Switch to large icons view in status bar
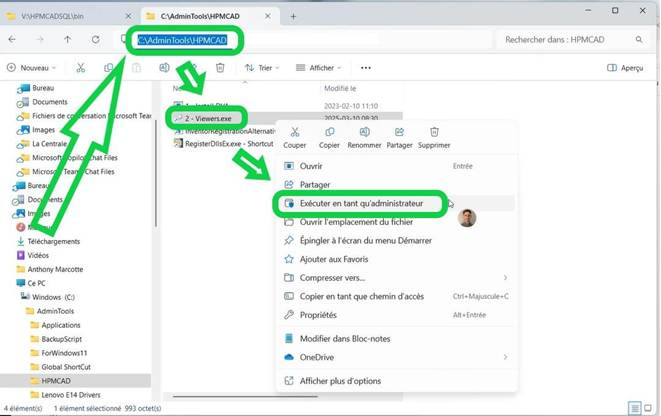 [x=648, y=408]
